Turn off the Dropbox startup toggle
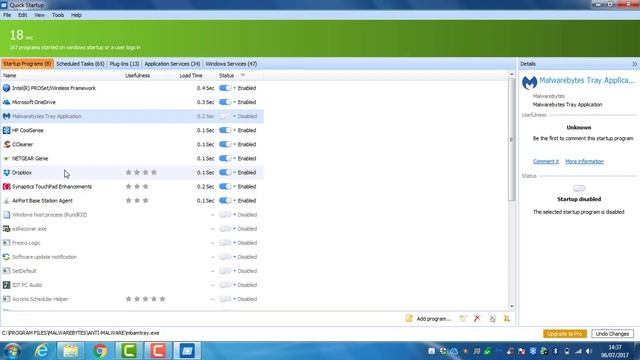This screenshot has width=640, height=360. 225,173
